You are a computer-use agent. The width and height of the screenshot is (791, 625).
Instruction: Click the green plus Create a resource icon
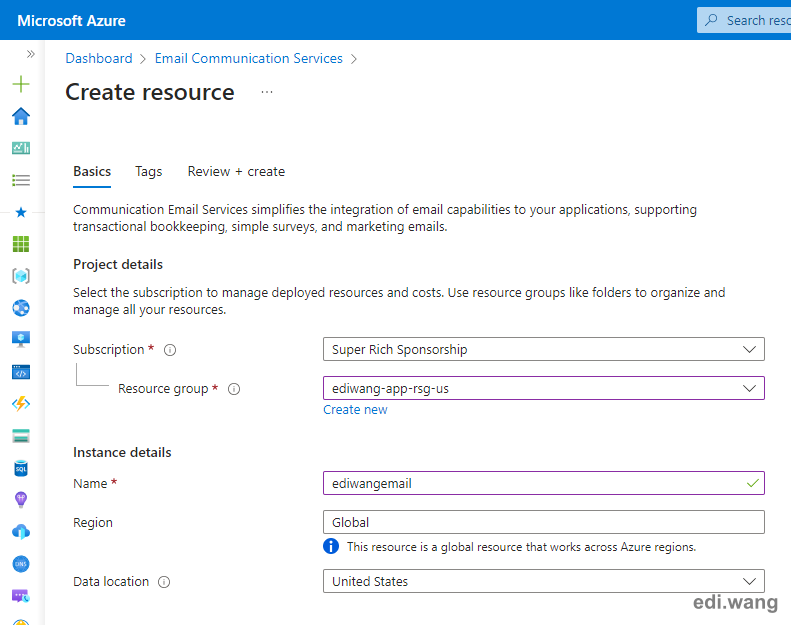point(21,84)
